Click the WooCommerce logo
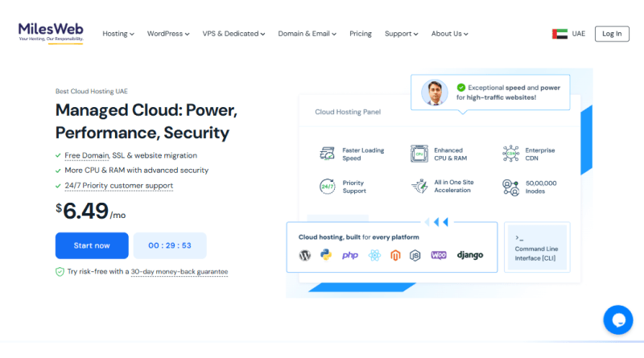This screenshot has height=358, width=644. tap(439, 255)
